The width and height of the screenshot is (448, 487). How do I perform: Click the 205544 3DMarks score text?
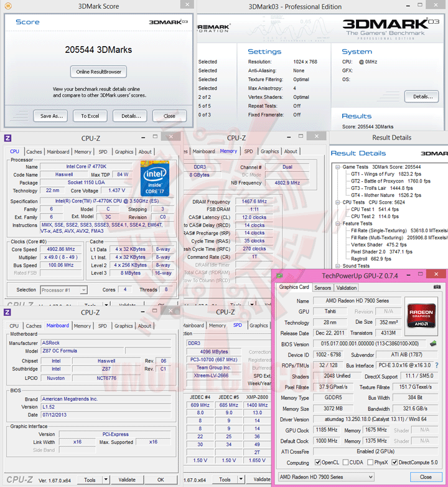click(x=98, y=50)
